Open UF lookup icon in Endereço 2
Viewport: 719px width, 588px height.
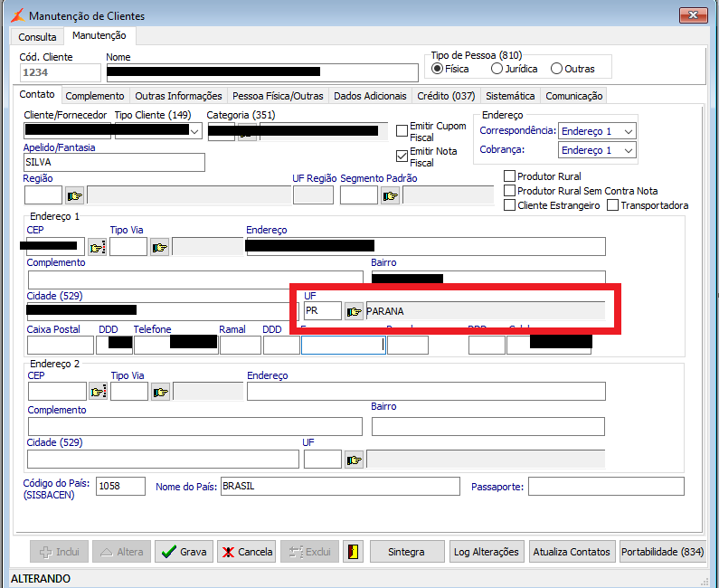tap(354, 460)
